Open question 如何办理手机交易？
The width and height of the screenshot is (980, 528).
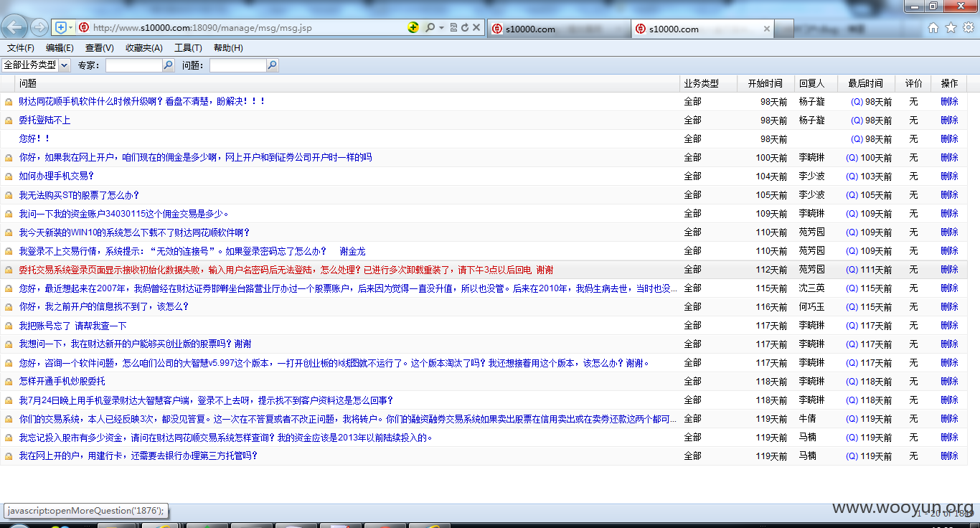56,176
